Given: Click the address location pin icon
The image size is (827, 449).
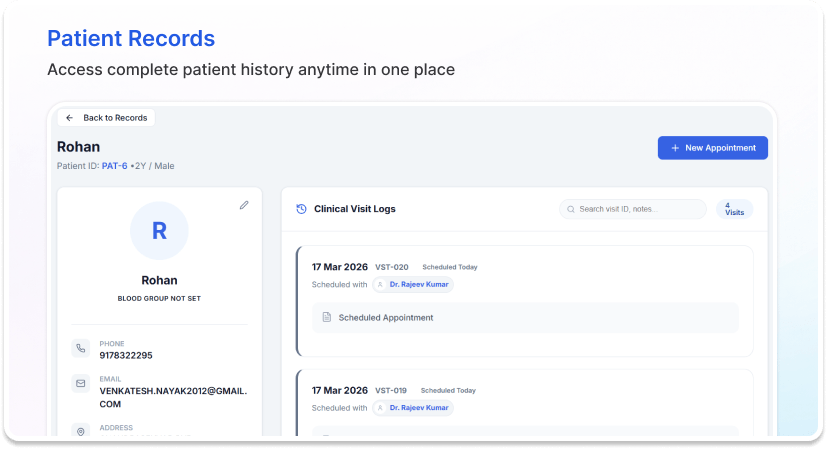Looking at the screenshot, I should [x=81, y=430].
